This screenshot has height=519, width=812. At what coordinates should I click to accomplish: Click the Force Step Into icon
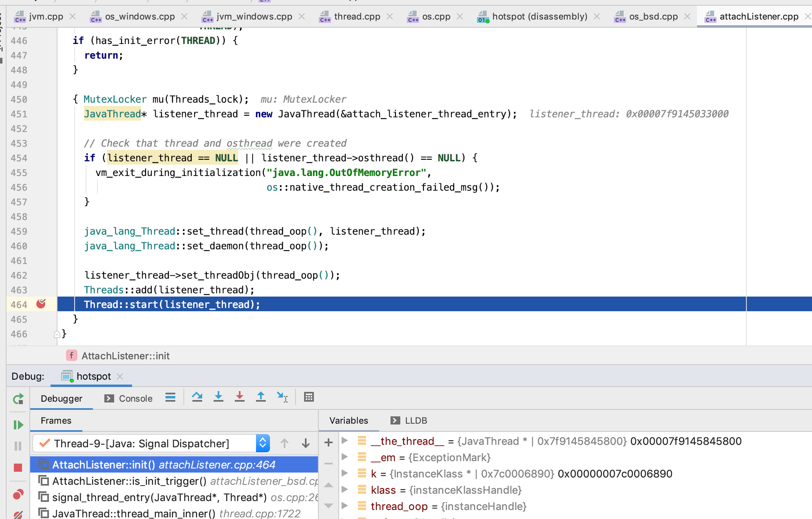click(240, 397)
